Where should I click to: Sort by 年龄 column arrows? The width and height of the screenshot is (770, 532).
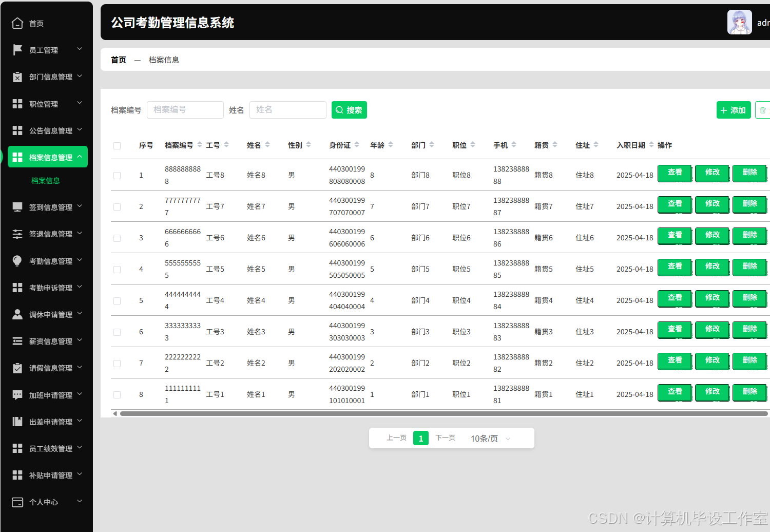point(391,145)
